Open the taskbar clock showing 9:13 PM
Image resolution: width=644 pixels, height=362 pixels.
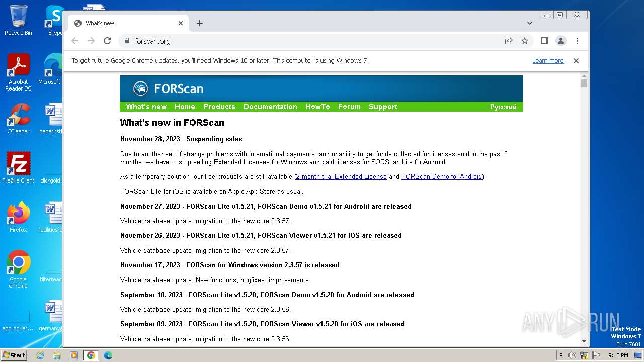click(618, 355)
